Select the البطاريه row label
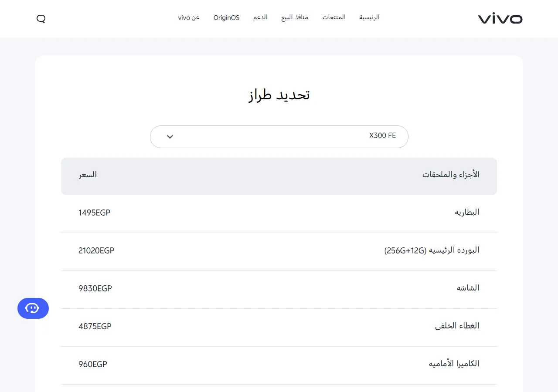Viewport: 558px width, 392px height. (x=467, y=213)
